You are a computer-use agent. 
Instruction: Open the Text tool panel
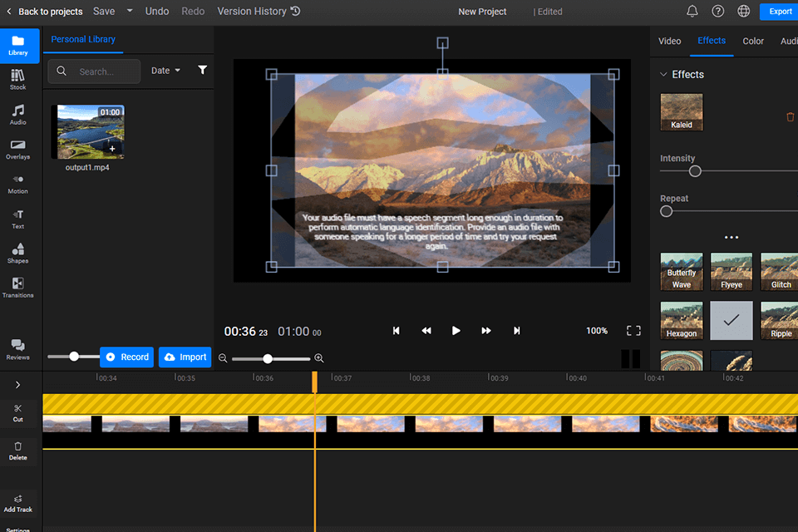click(17, 219)
